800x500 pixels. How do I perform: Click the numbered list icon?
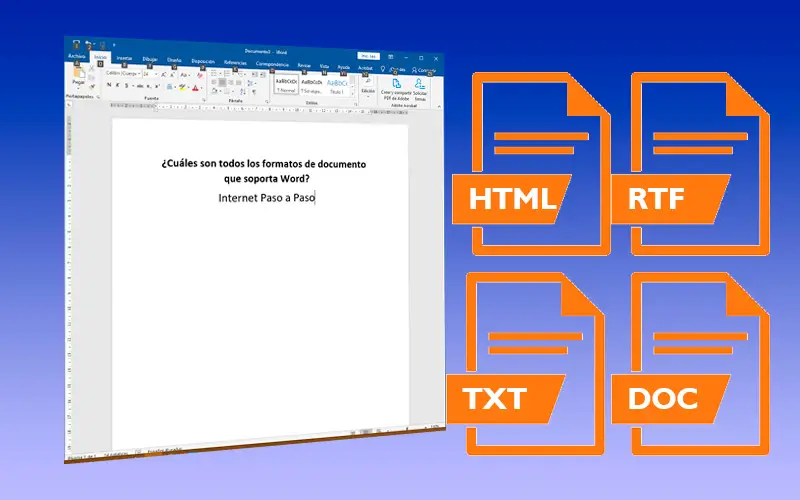(x=227, y=73)
